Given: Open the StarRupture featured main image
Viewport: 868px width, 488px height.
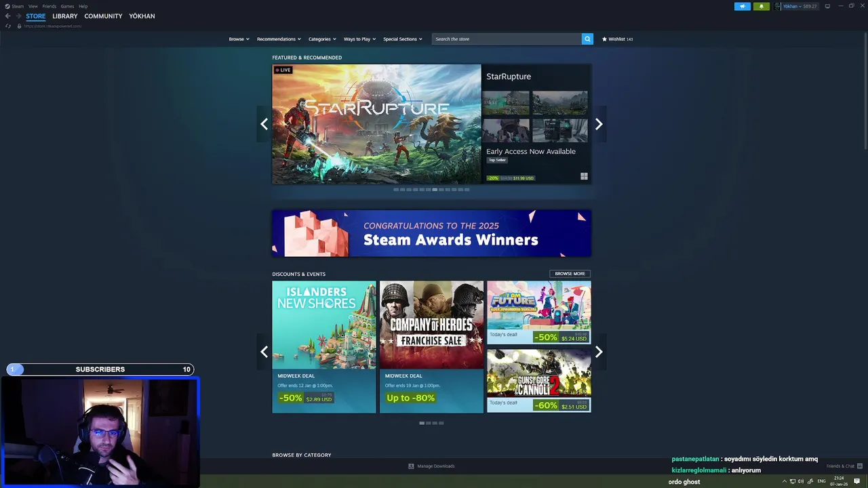Looking at the screenshot, I should coord(376,124).
